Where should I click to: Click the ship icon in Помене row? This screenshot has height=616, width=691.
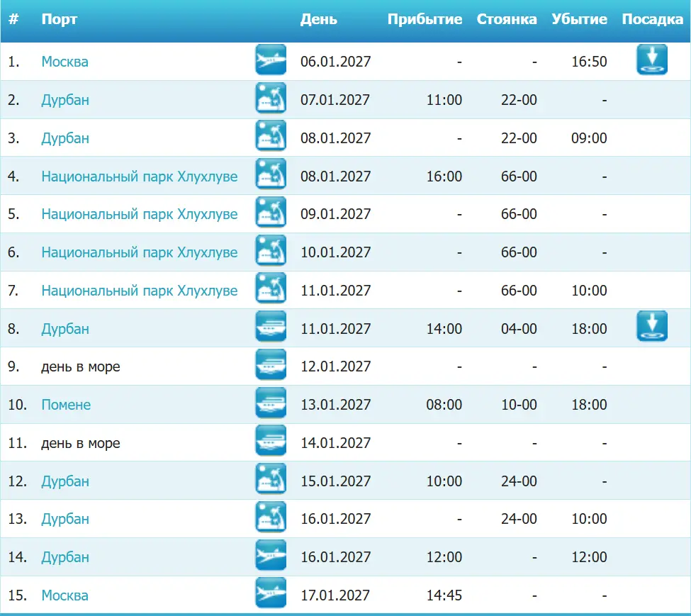click(x=271, y=403)
